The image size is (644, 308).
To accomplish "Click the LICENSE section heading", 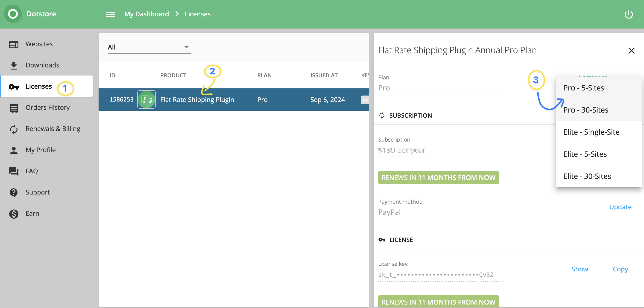I will (401, 240).
